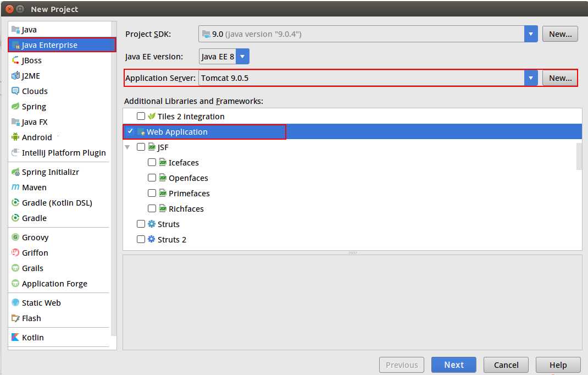Enable the Tiles 2 integration checkbox

141,116
